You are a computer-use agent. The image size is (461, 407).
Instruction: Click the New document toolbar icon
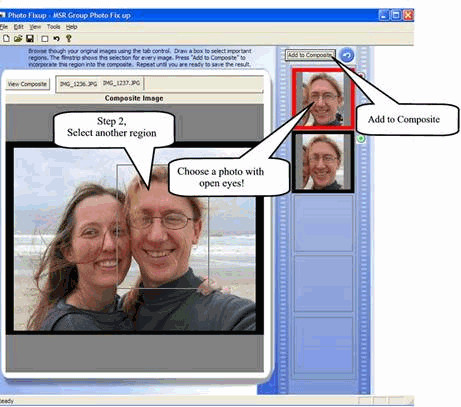point(6,39)
